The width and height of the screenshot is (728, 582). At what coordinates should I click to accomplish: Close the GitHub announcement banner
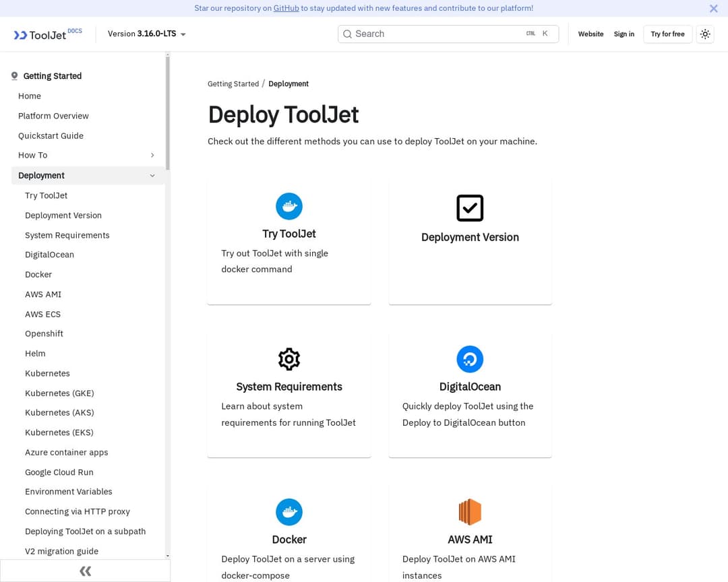click(714, 8)
